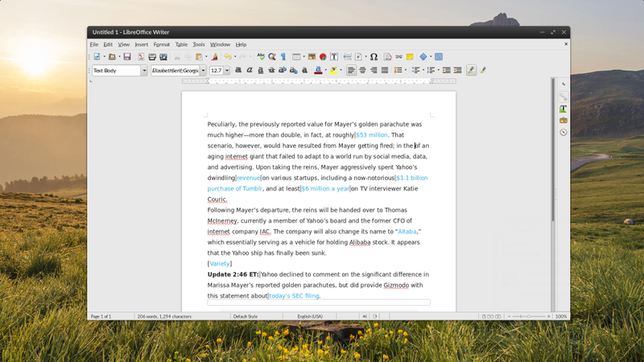Toggle Formatting Marks pilcrow
Screen dimensions: 644x362
point(283,56)
